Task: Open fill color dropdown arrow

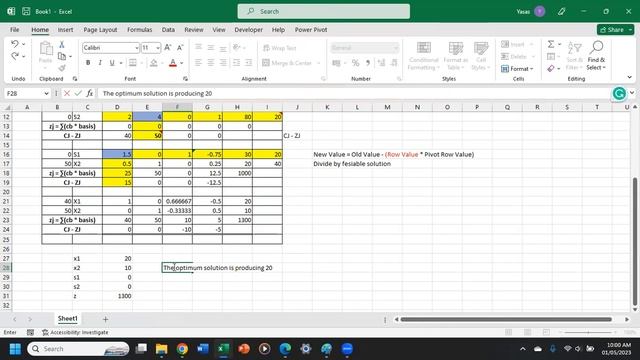Action: coord(162,63)
